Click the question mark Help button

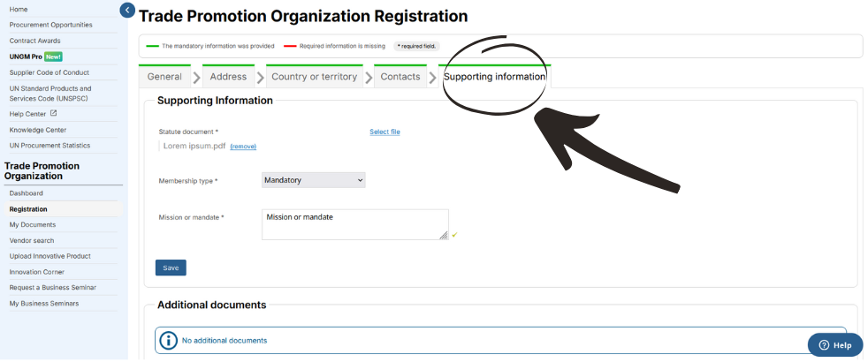[835, 345]
